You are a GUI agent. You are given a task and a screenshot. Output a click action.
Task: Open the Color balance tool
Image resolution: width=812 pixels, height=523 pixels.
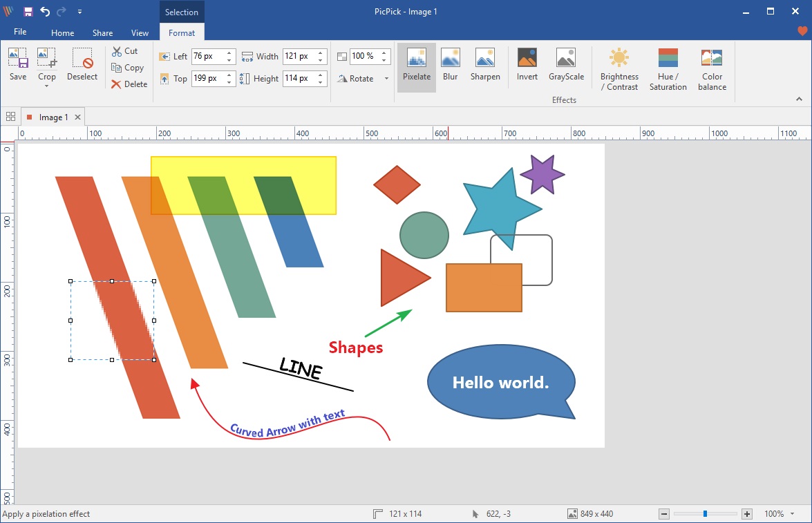[x=711, y=67]
